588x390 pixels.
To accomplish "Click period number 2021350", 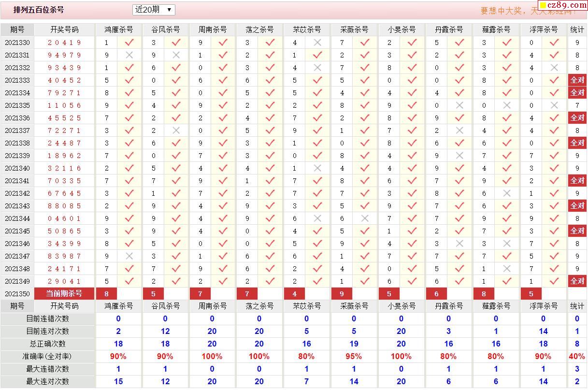I will tap(17, 294).
